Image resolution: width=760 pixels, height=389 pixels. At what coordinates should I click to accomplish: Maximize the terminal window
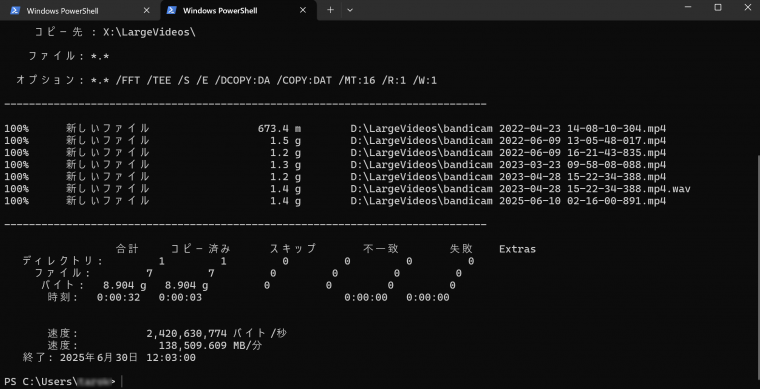pos(718,7)
